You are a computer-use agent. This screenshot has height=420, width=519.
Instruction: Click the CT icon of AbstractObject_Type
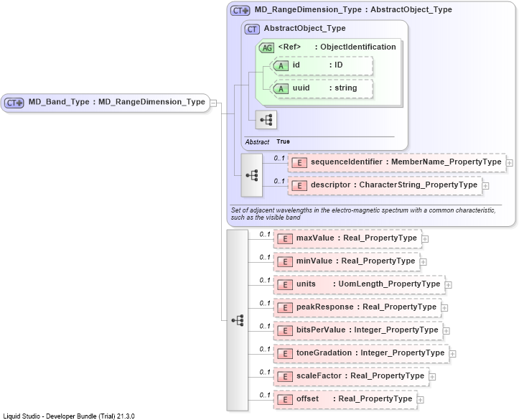252,29
